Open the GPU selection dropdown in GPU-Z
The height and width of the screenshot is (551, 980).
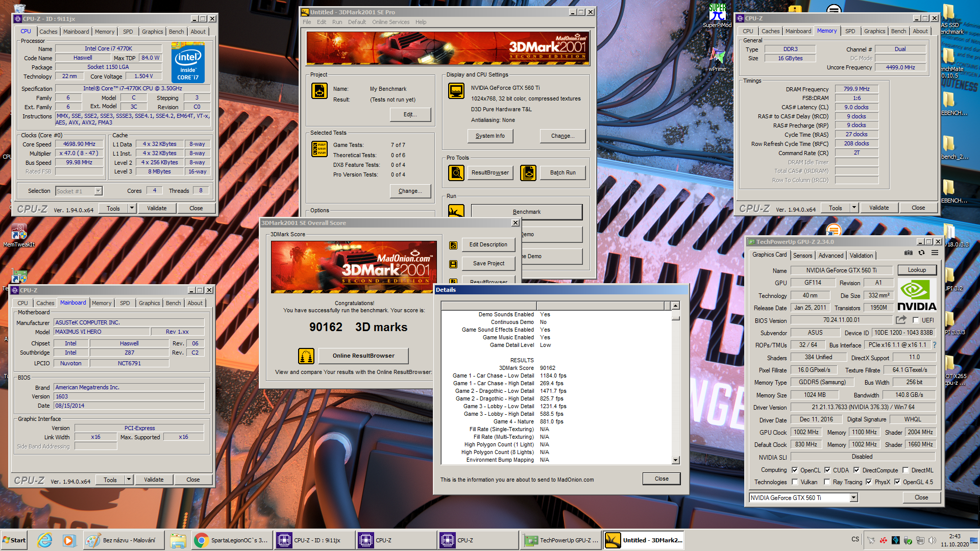(853, 498)
